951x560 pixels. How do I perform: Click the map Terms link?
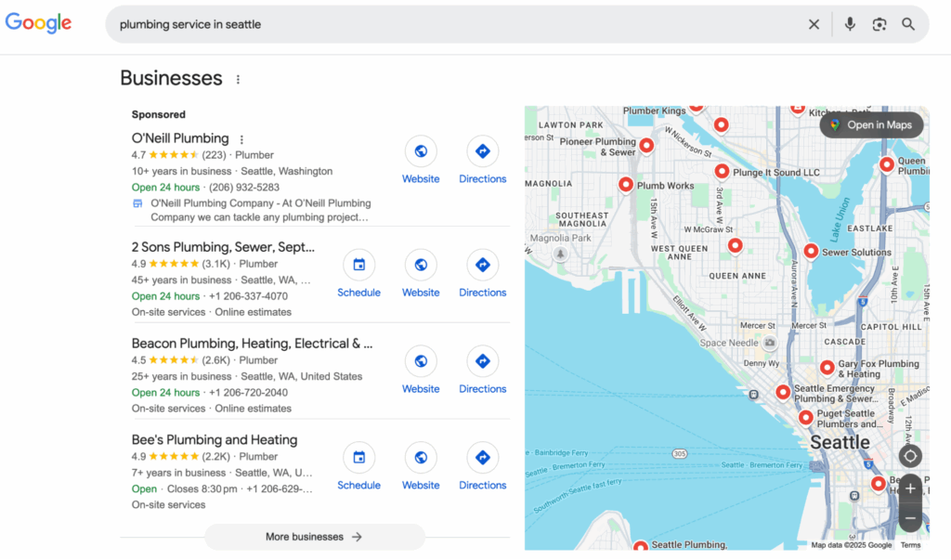910,545
